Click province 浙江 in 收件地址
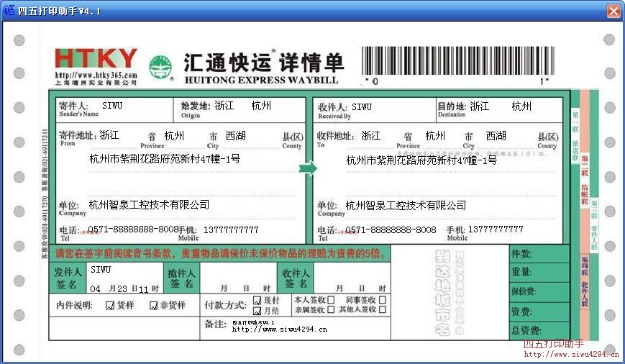 pos(370,136)
